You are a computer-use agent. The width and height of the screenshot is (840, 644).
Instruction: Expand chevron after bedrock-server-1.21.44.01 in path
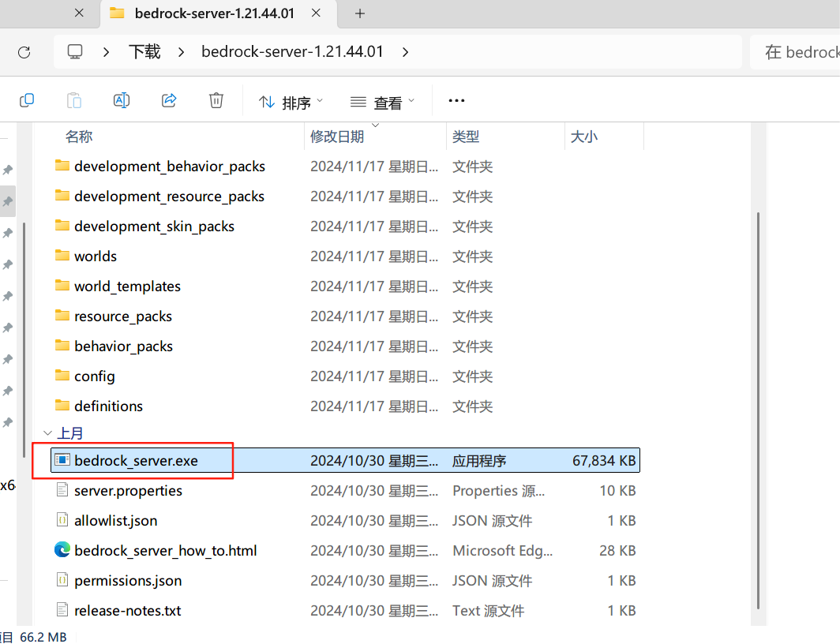406,52
